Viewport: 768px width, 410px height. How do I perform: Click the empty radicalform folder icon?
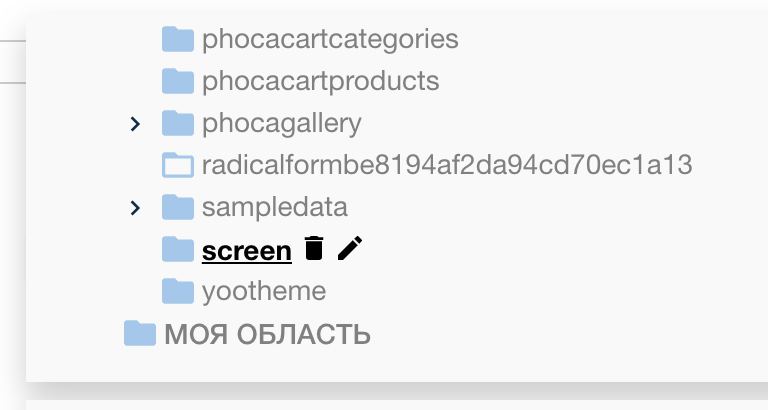click(177, 165)
